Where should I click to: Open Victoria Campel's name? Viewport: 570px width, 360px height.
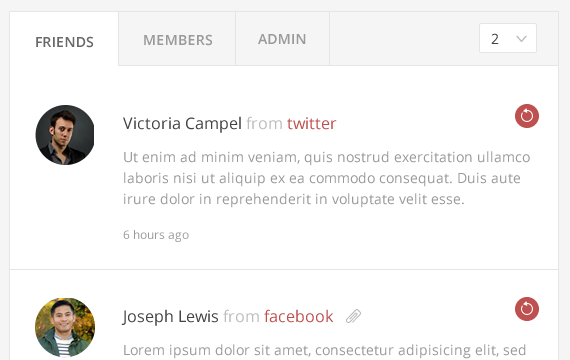(x=182, y=124)
